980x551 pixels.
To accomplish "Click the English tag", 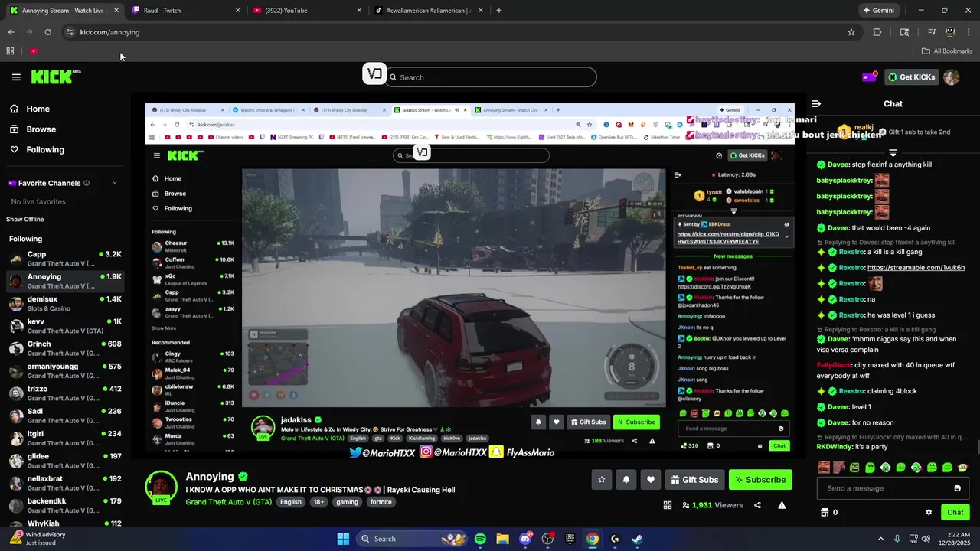I will pos(290,502).
